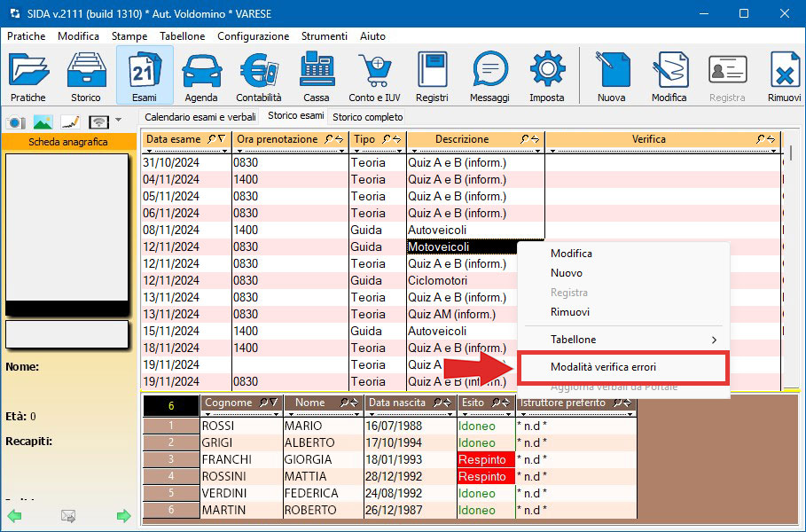806x532 pixels.
Task: Toggle the sort arrow on Descrizione column
Action: pos(535,139)
